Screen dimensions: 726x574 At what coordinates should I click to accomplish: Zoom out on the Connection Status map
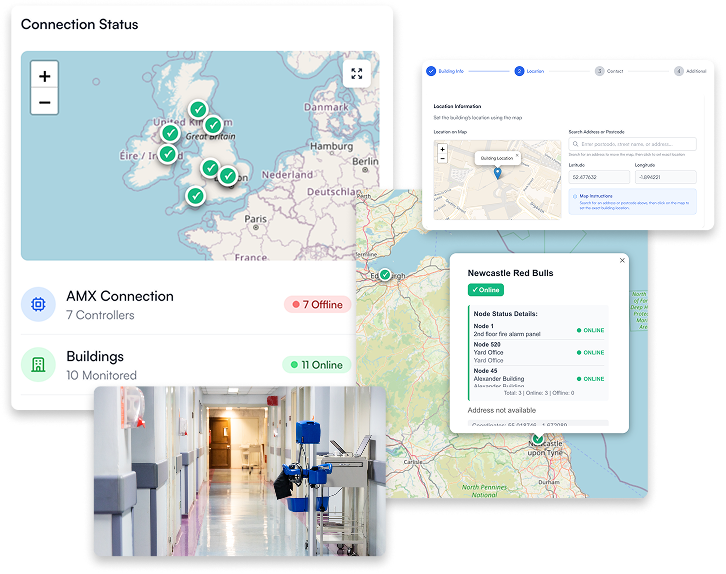tap(44, 101)
